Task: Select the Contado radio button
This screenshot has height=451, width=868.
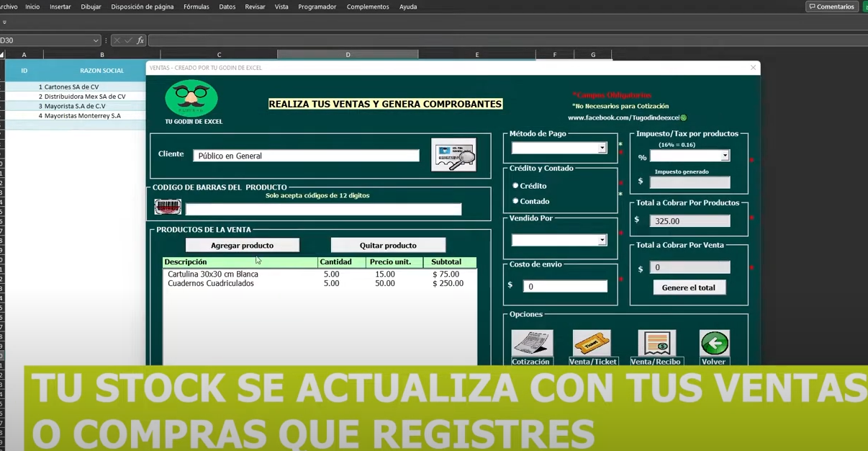Action: pyautogui.click(x=515, y=200)
